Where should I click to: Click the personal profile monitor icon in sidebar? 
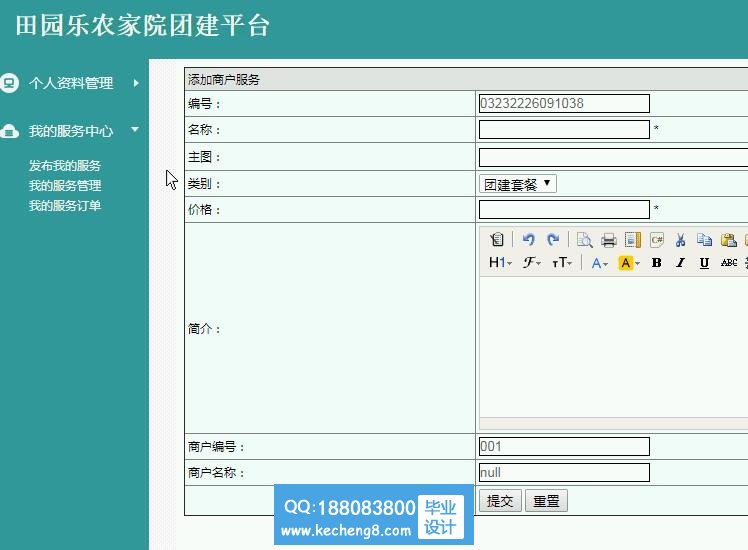point(9,83)
